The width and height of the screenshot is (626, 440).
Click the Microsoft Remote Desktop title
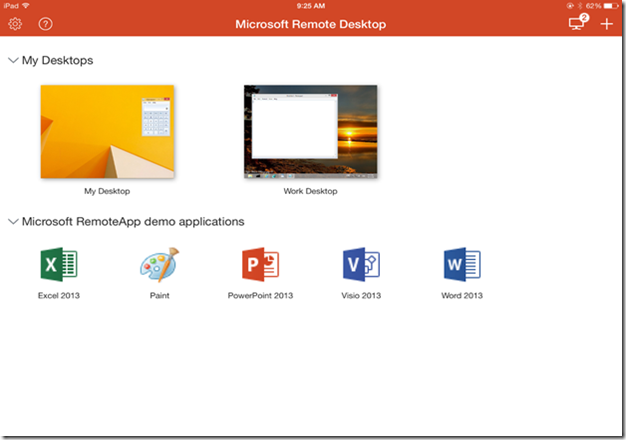(311, 24)
